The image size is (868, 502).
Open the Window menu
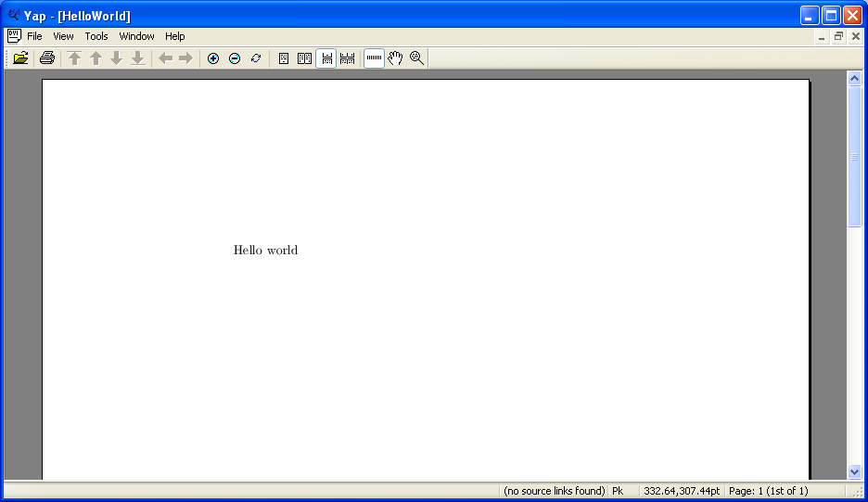click(136, 36)
